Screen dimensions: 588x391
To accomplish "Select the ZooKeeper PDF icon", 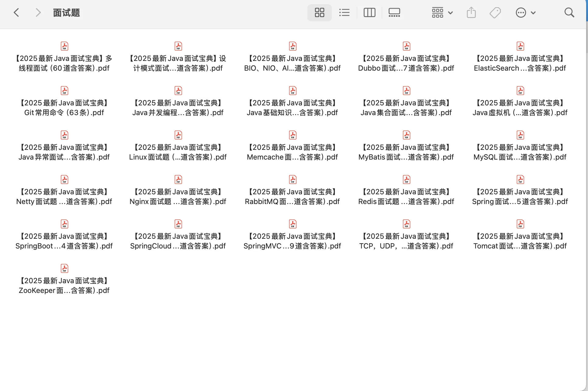I will pos(64,268).
